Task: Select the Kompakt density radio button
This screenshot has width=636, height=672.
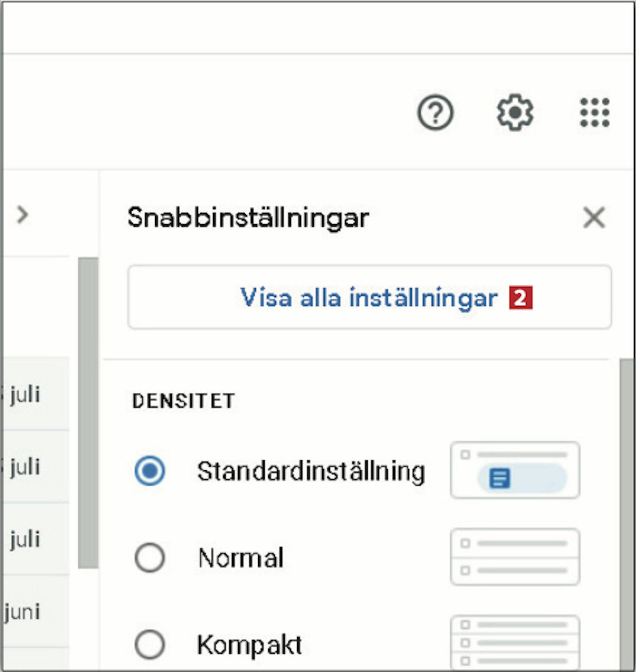Action: 150,644
